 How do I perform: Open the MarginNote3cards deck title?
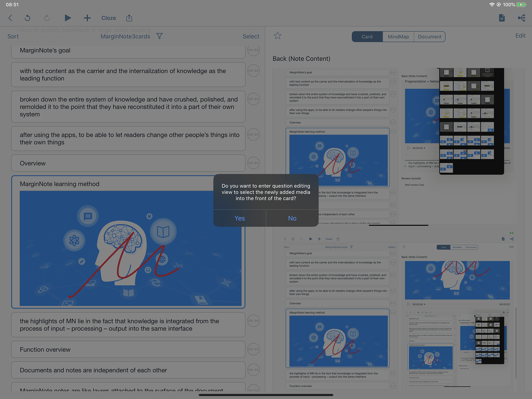125,36
